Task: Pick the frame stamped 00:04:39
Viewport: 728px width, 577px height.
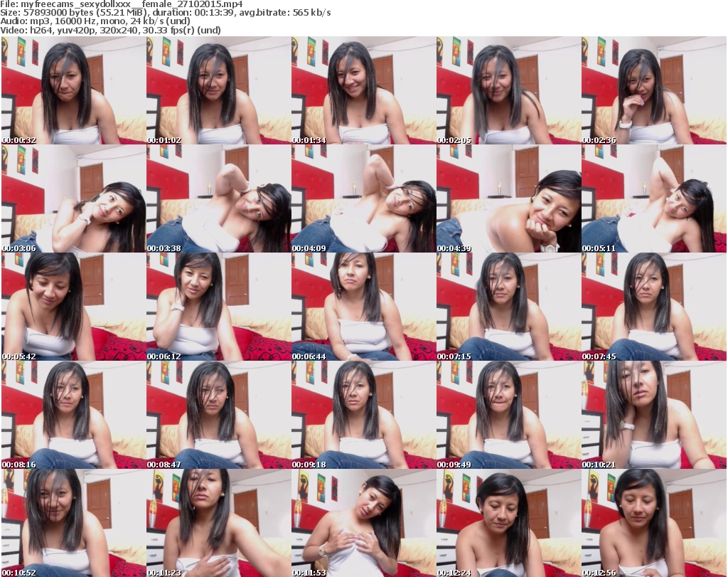Action: pyautogui.click(x=508, y=198)
